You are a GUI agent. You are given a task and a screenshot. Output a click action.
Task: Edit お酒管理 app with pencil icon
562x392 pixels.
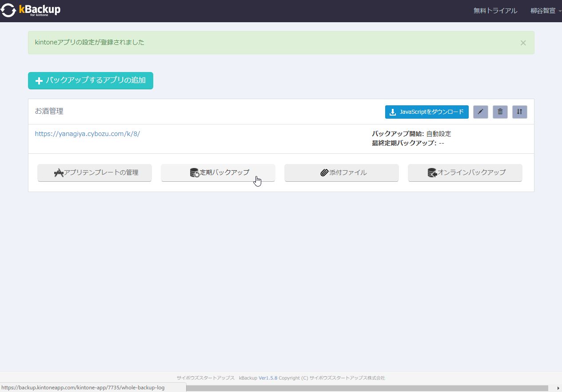point(481,112)
